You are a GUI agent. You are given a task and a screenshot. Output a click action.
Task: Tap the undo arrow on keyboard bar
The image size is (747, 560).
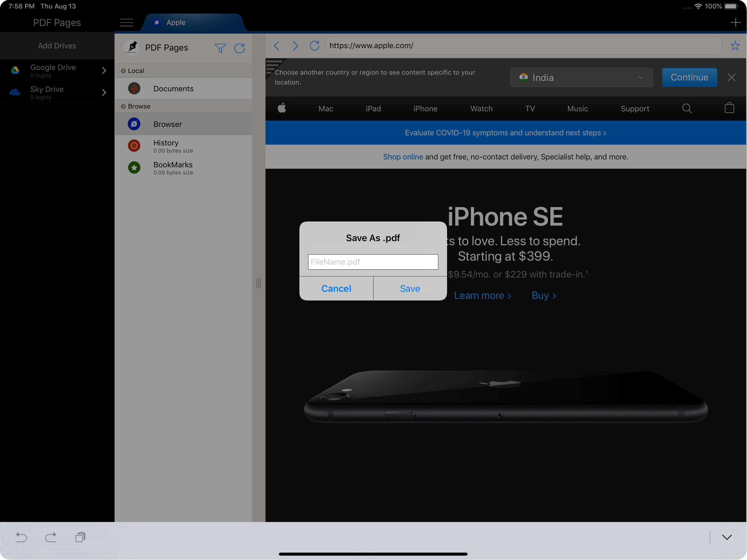pos(21,537)
